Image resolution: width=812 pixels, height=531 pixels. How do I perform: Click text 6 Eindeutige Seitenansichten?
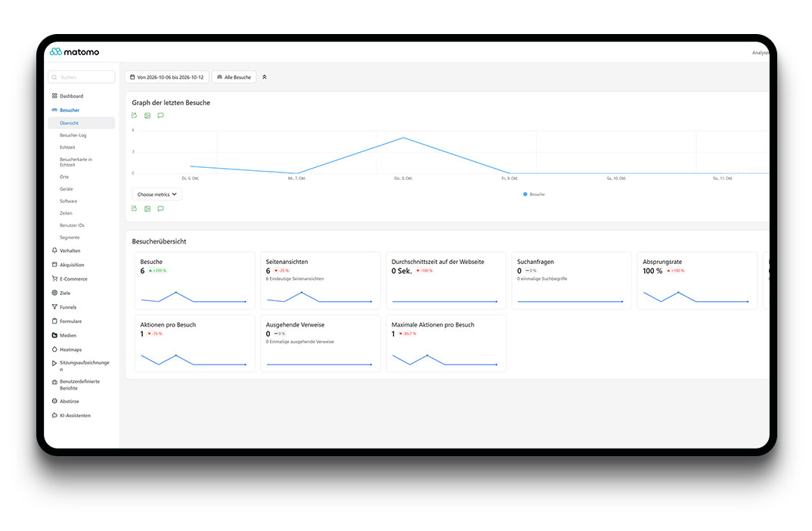coord(295,278)
